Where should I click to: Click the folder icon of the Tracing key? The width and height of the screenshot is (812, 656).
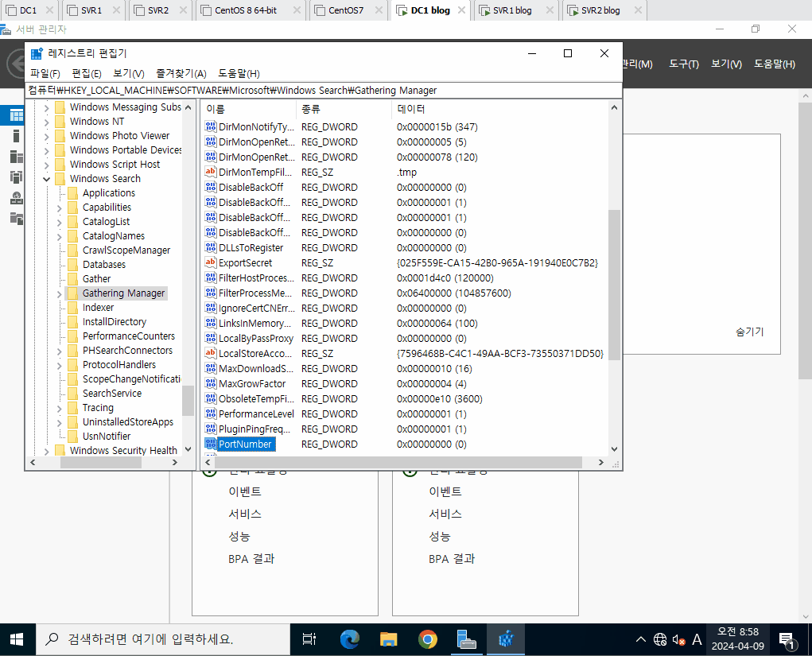tap(73, 407)
